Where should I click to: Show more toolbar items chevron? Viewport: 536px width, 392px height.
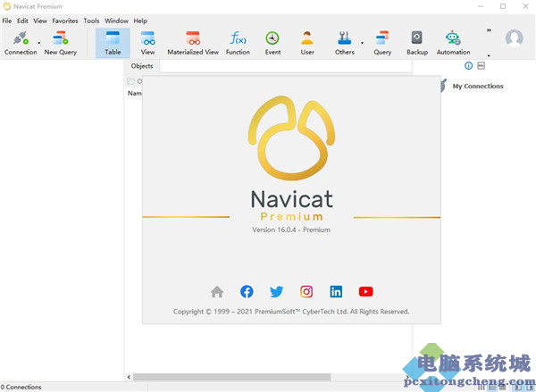tap(489, 30)
